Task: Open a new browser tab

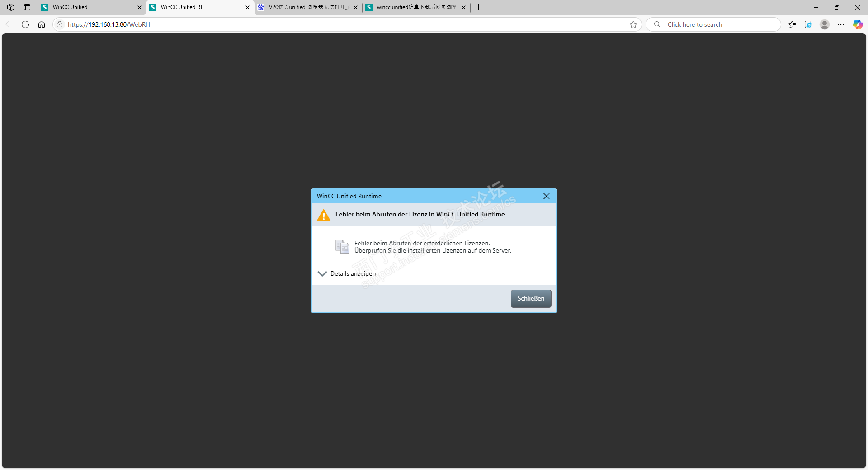Action: (x=479, y=7)
